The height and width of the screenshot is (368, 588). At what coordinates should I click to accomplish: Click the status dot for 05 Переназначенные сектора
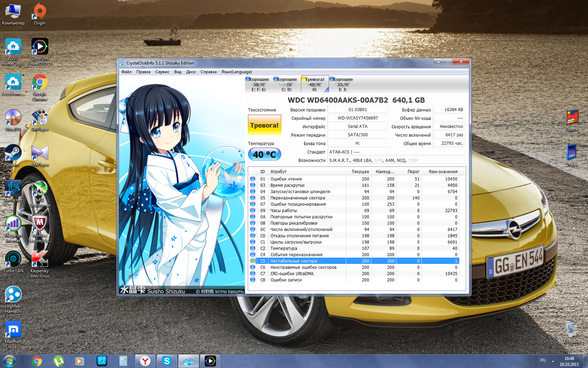pyautogui.click(x=253, y=198)
